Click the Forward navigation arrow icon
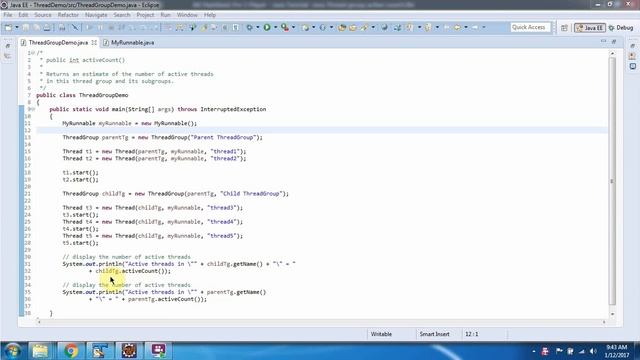Viewport: 640px width, 360px height. 475,27
